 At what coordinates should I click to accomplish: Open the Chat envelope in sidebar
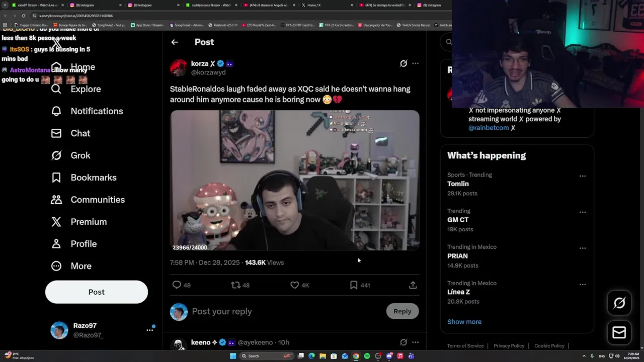tap(56, 133)
